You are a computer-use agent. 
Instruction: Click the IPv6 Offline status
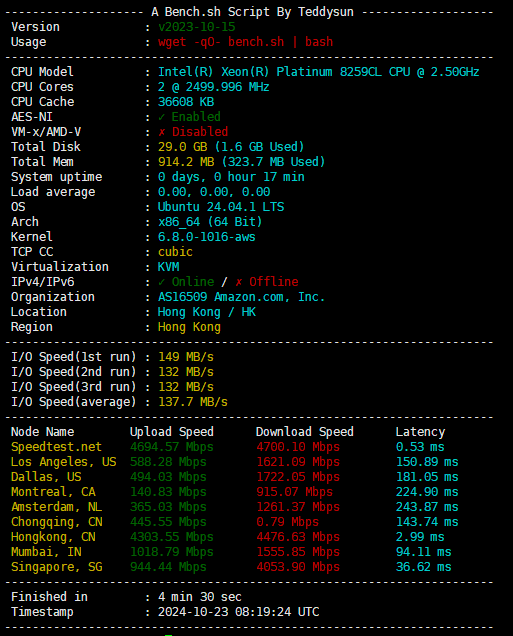coord(267,282)
